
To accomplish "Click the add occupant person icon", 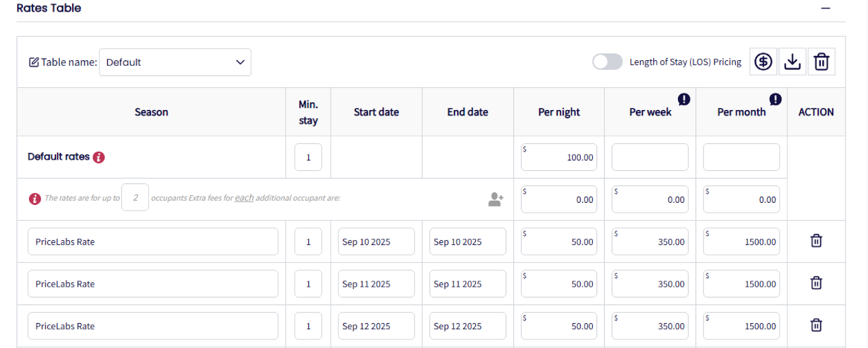I will pos(495,199).
